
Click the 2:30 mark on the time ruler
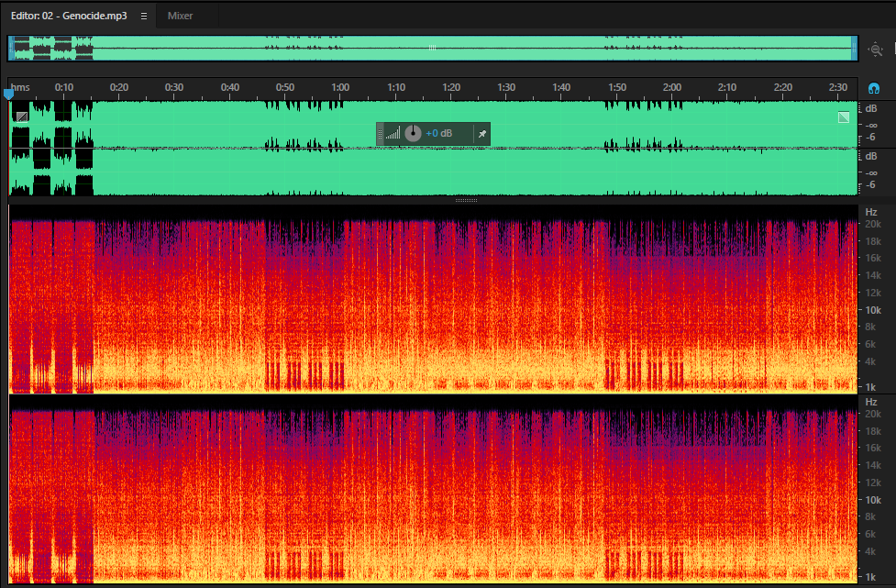[x=838, y=87]
